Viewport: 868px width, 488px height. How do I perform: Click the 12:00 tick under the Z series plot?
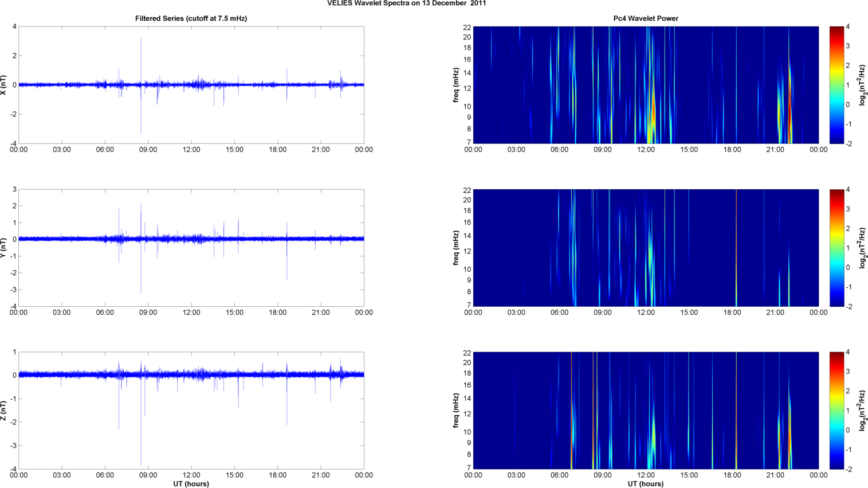(191, 475)
